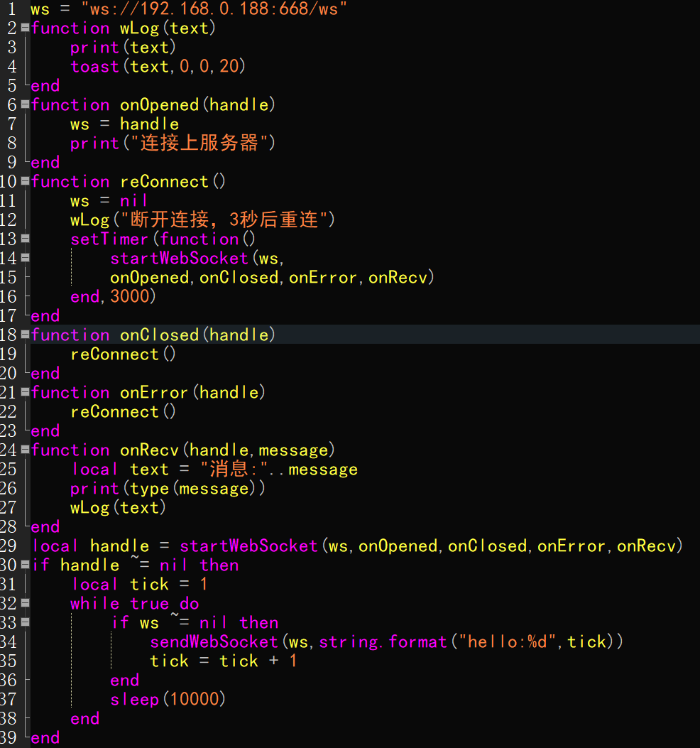Image resolution: width=700 pixels, height=748 pixels.
Task: Click line number 39 in the gutter
Action: (9, 737)
